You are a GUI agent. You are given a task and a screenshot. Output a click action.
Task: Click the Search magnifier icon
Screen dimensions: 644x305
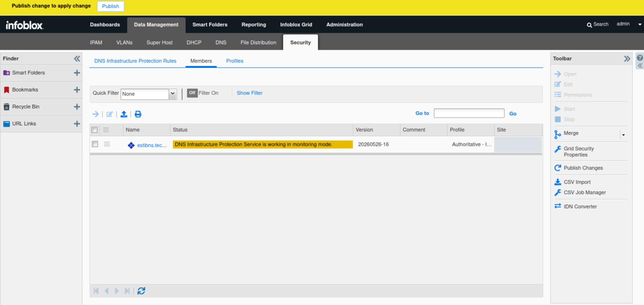coord(589,25)
